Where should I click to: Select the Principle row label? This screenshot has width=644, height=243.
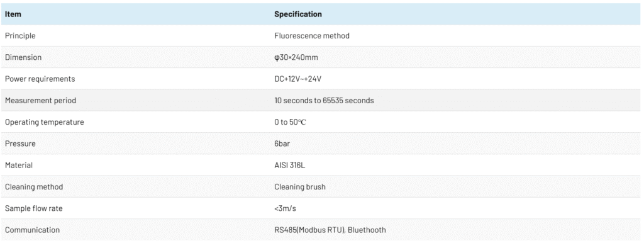[x=20, y=36]
